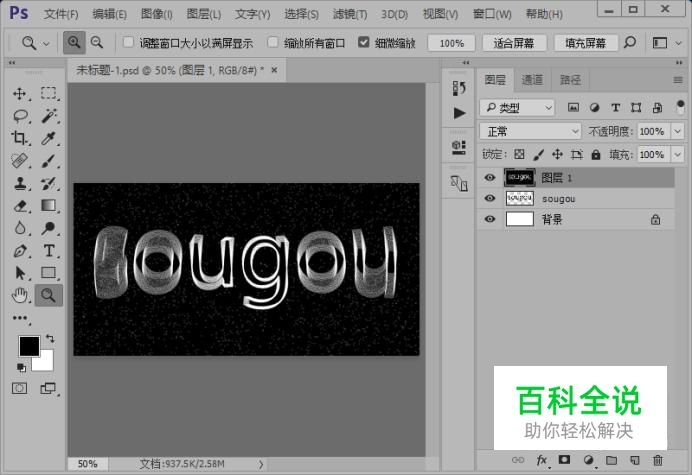Click the 50% zoom level field
The height and width of the screenshot is (475, 692).
click(87, 464)
